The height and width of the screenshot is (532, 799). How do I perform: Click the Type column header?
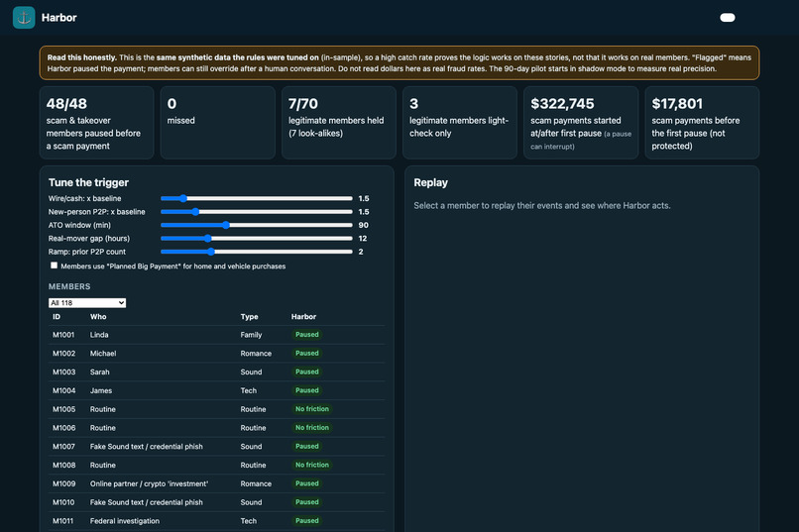click(249, 317)
